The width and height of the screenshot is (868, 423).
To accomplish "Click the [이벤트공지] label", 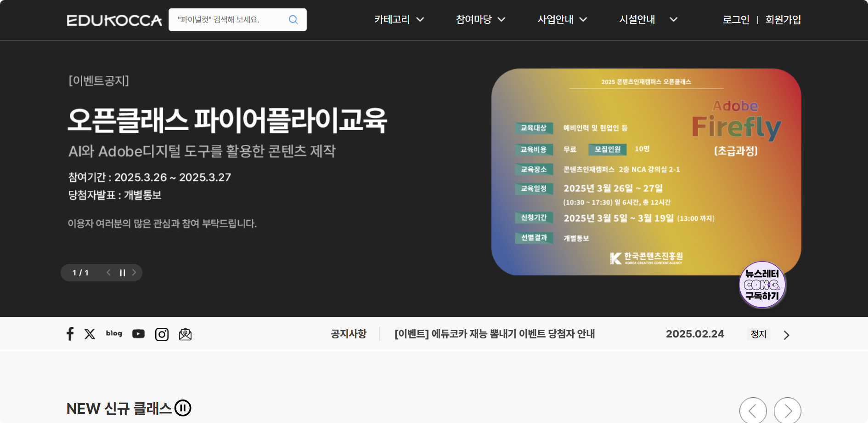I will coord(99,81).
